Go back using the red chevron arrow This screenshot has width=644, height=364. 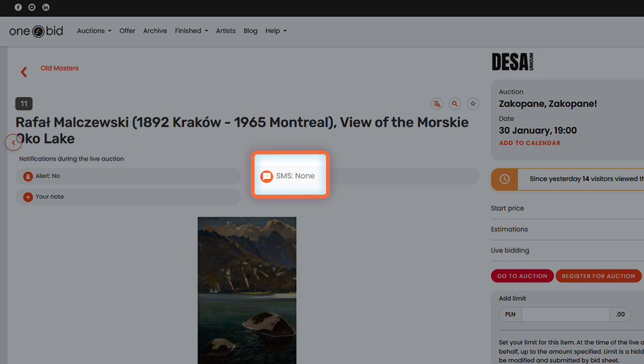24,72
